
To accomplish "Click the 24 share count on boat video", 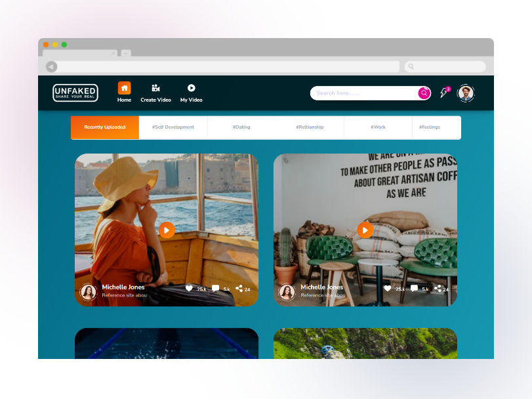I will pyautogui.click(x=247, y=289).
